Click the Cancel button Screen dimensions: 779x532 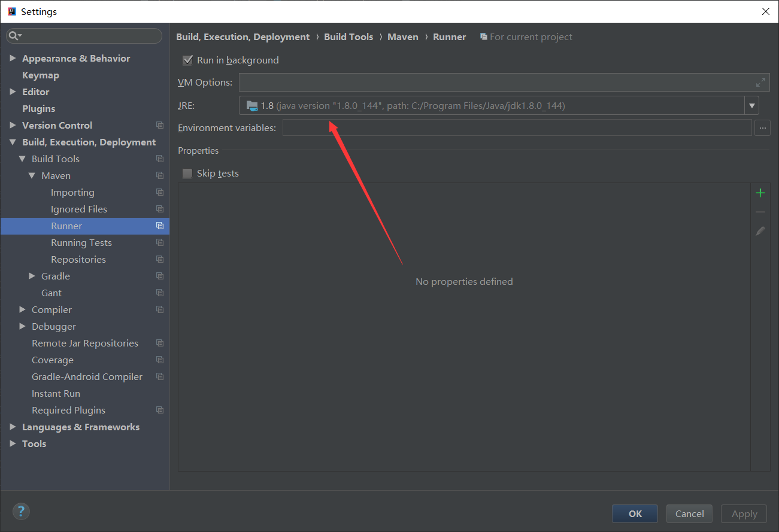(689, 513)
